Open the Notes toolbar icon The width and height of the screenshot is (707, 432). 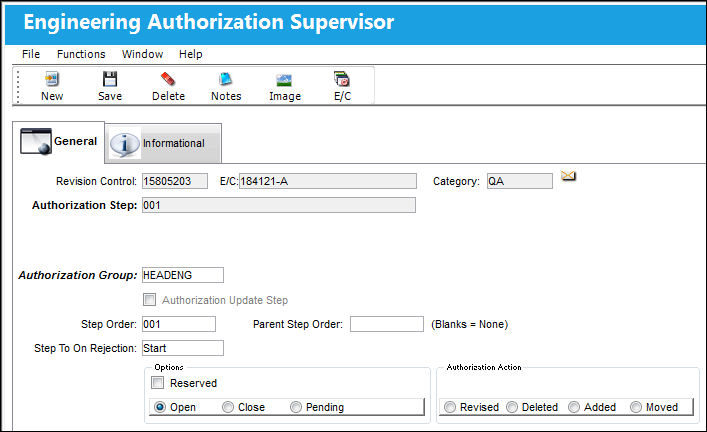[225, 79]
